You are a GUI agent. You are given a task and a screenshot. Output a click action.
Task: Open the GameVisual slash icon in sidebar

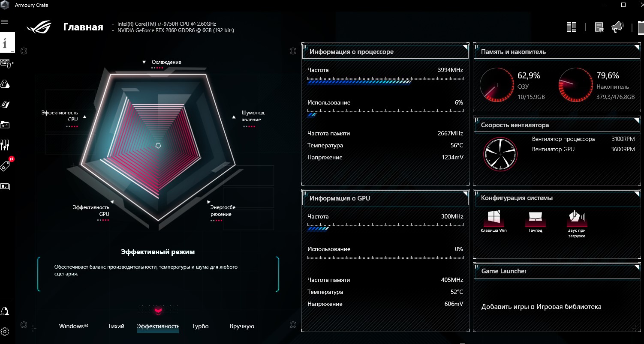point(5,105)
